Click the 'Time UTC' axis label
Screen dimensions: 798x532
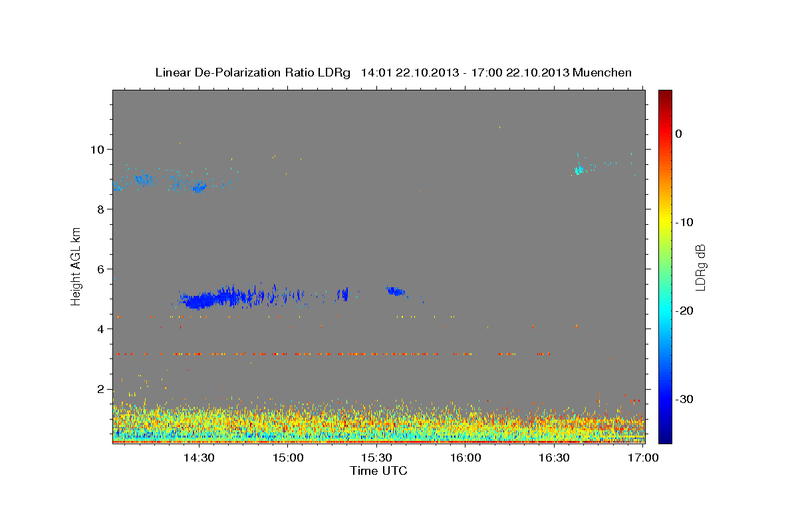coord(378,471)
